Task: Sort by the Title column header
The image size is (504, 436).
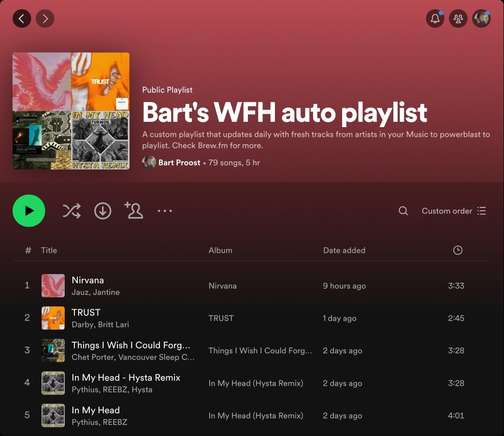Action: (49, 250)
